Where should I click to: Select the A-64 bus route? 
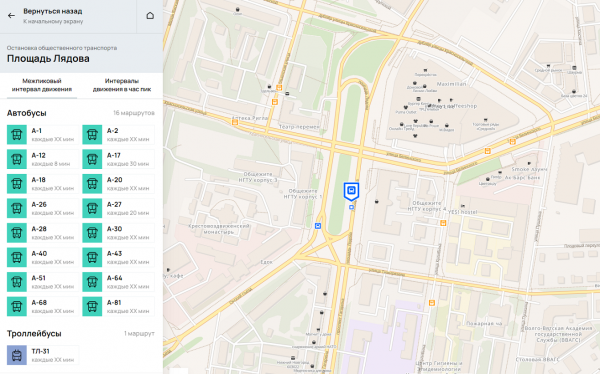tap(119, 282)
